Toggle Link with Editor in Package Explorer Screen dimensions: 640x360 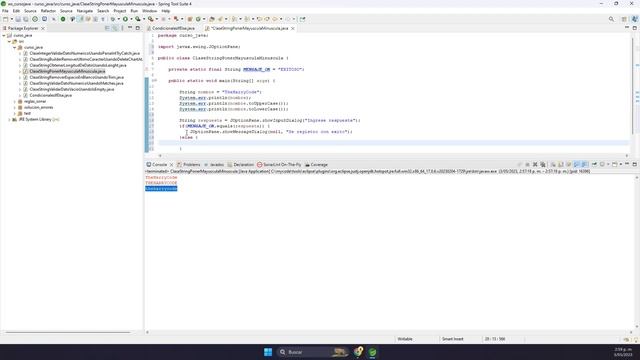point(115,28)
